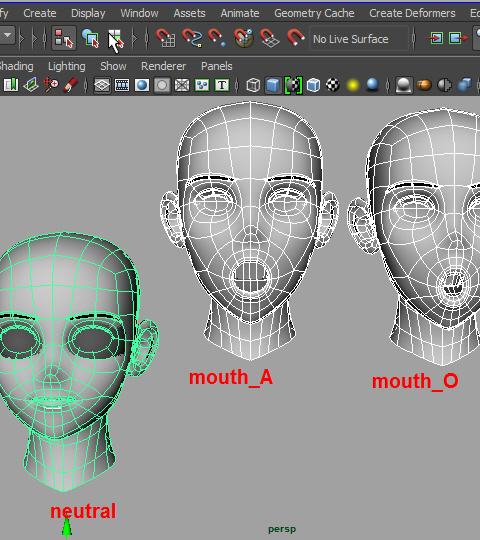
Task: Open the Display menu
Action: tap(88, 13)
